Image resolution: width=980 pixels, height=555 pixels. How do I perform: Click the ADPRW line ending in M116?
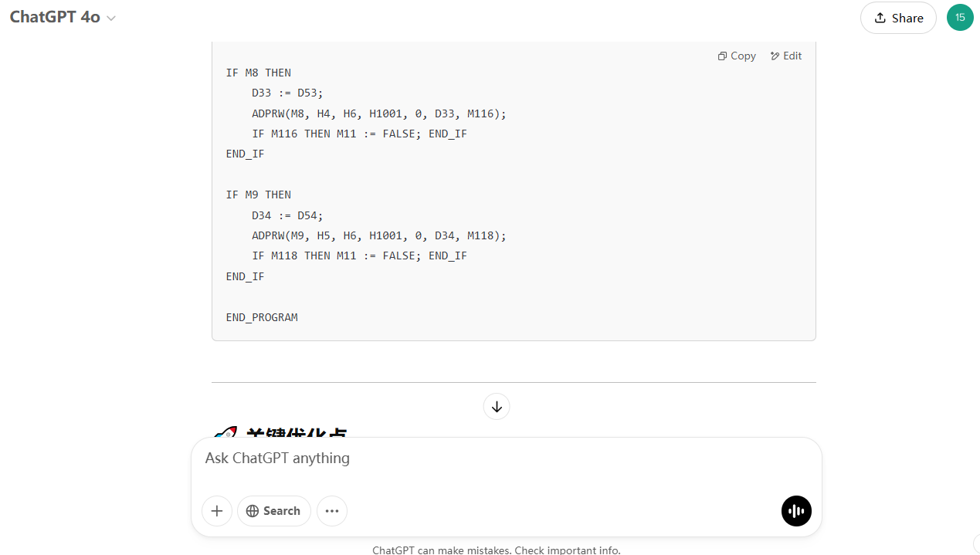pyautogui.click(x=378, y=113)
